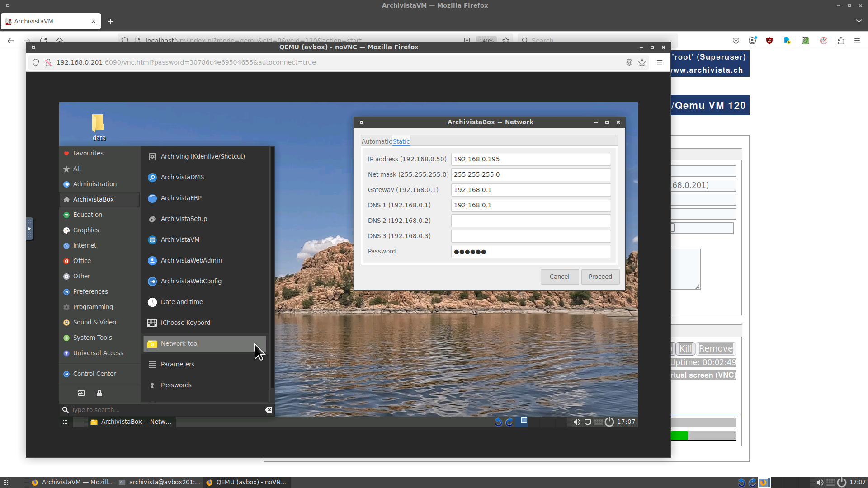
Task: Select the Internet category in menu
Action: [x=85, y=245]
